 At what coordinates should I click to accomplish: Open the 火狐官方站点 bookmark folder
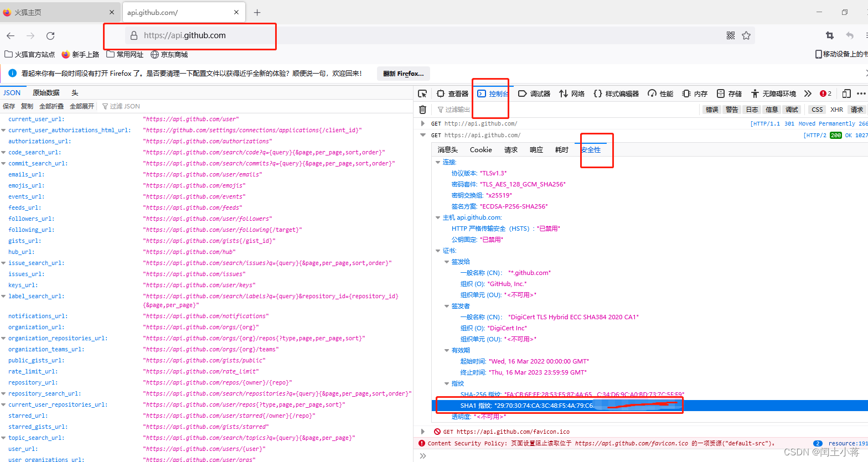pyautogui.click(x=30, y=54)
